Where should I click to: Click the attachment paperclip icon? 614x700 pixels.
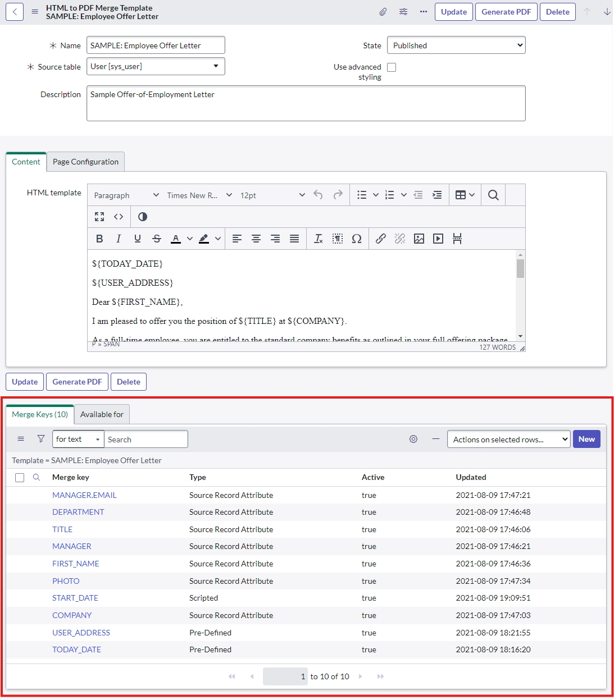383,12
